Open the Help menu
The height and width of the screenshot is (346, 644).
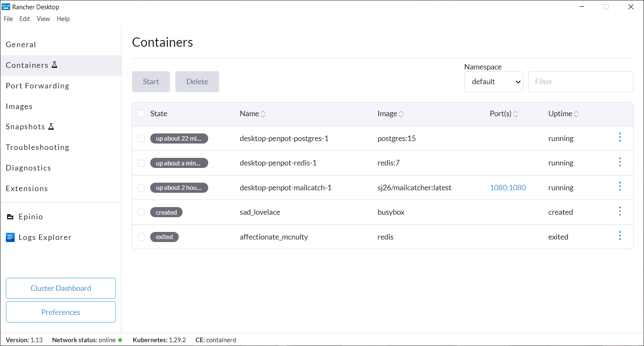click(63, 19)
